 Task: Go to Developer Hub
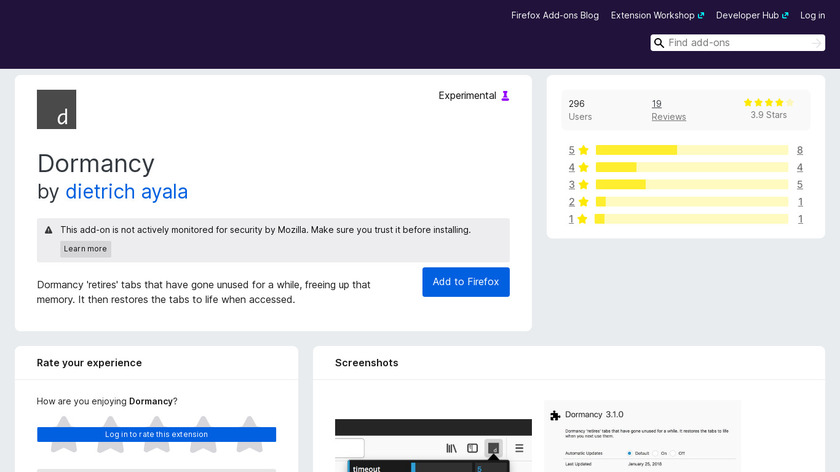point(752,15)
